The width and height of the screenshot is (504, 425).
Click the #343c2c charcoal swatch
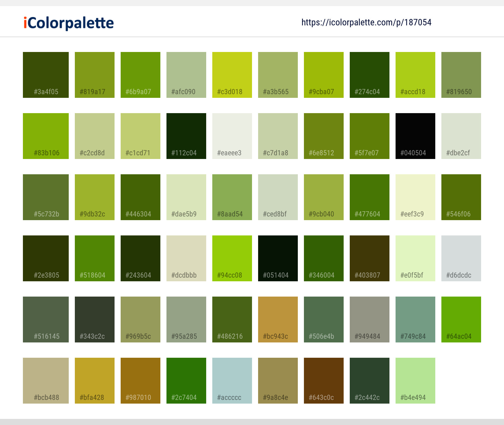95,320
